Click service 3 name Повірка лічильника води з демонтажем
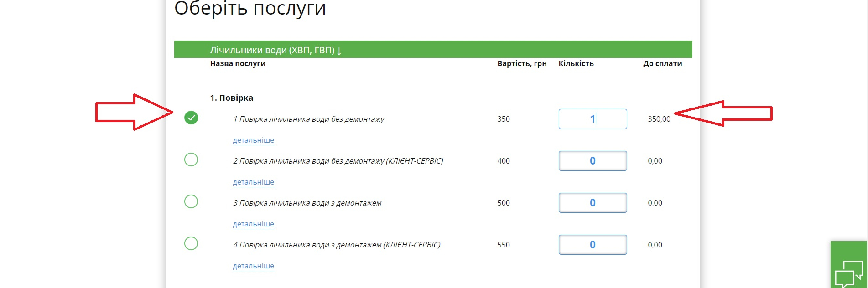Image resolution: width=868 pixels, height=288 pixels. (307, 203)
